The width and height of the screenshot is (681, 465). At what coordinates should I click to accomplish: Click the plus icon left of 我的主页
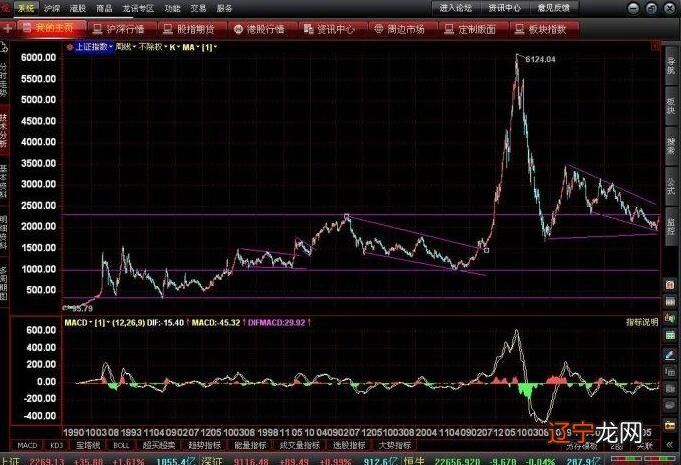click(x=8, y=28)
